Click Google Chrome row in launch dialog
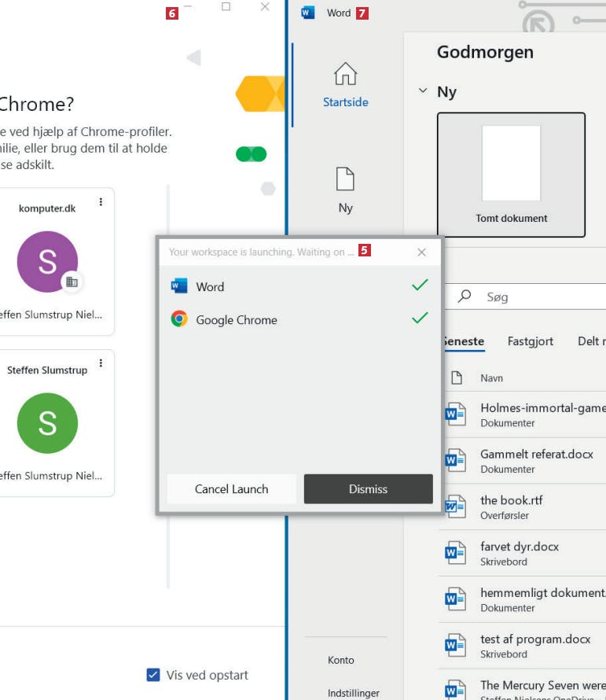Image resolution: width=606 pixels, height=700 pixels. tap(300, 319)
